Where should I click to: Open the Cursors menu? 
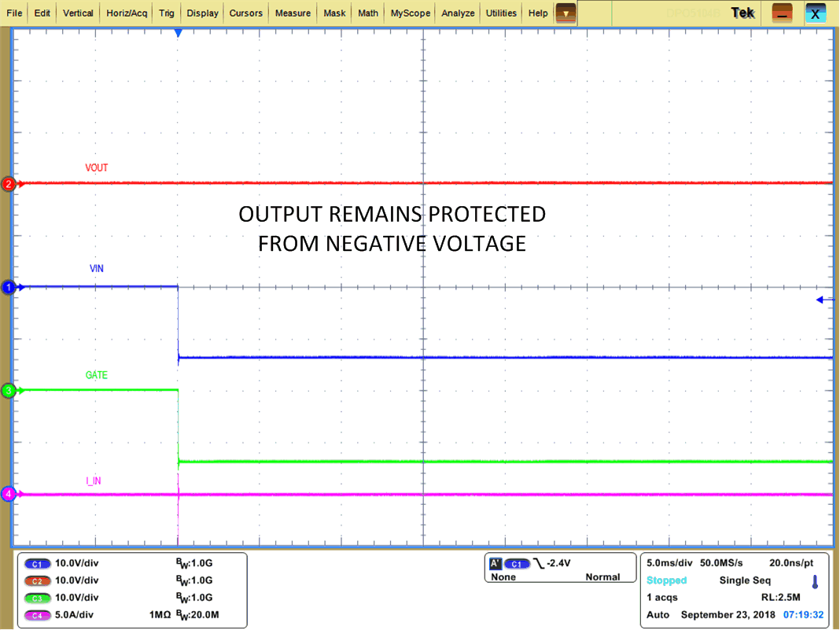(x=245, y=13)
